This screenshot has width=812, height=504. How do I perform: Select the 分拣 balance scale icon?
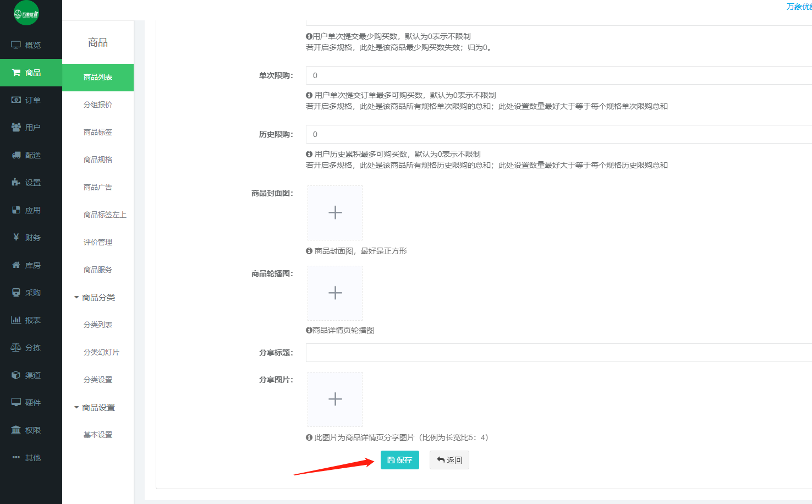point(16,347)
